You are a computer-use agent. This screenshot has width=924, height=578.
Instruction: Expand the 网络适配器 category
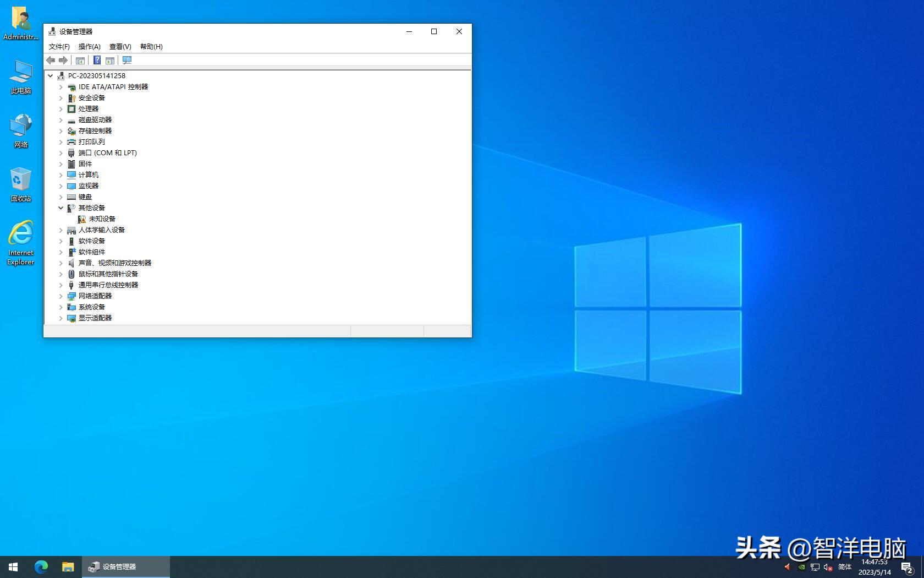coord(61,296)
